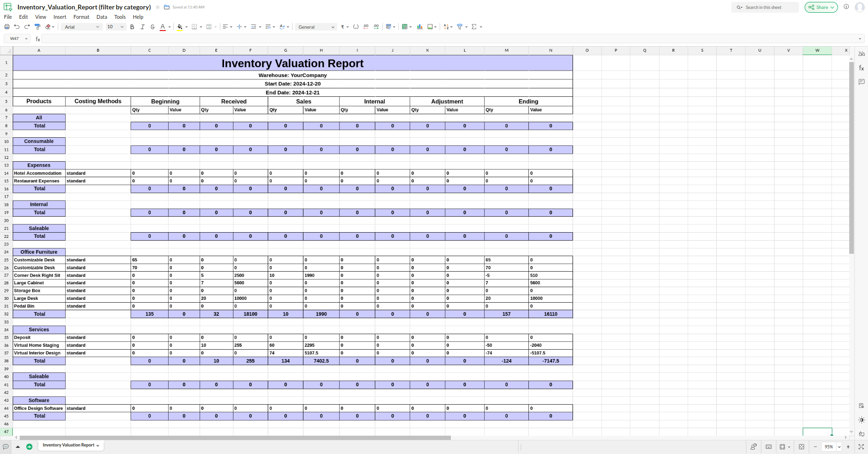Open the font size dropdown
The width and height of the screenshot is (868, 454).
click(x=115, y=27)
